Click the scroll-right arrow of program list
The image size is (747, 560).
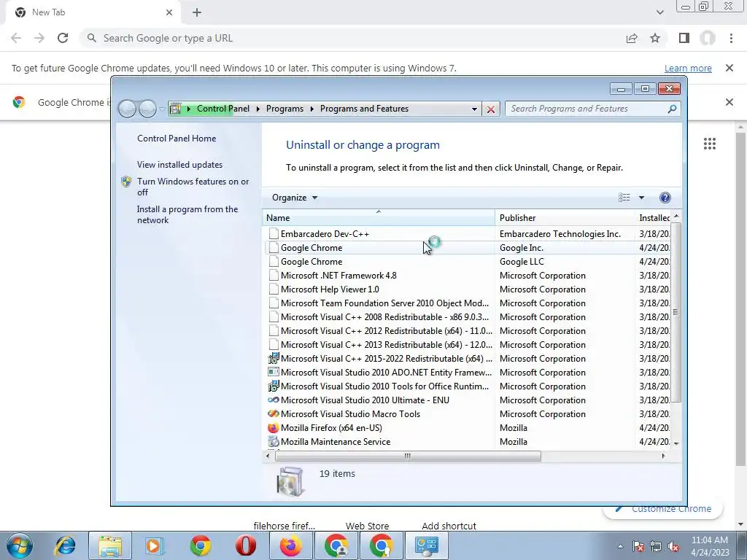(x=663, y=456)
